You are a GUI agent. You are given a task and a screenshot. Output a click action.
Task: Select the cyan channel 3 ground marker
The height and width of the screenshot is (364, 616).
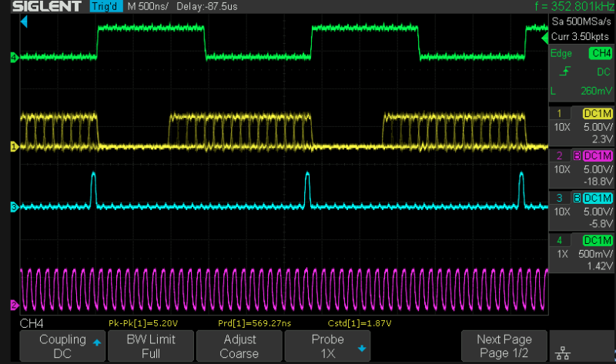14,206
